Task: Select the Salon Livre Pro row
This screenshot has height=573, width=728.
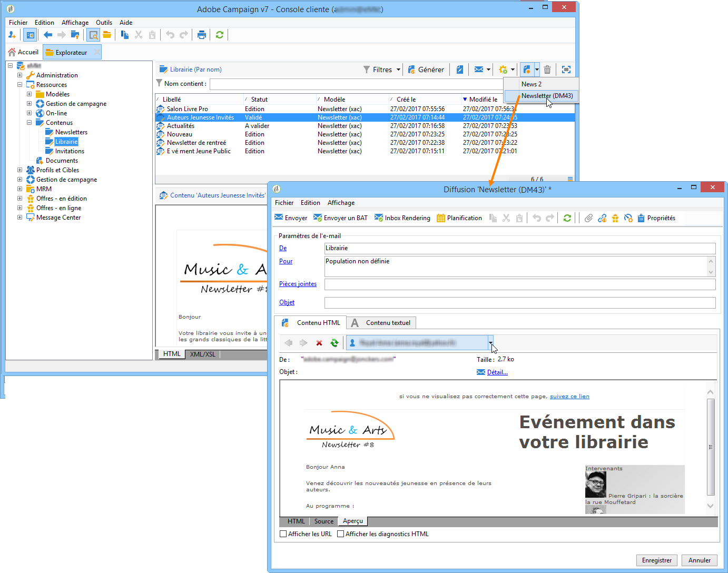Action: click(x=365, y=109)
